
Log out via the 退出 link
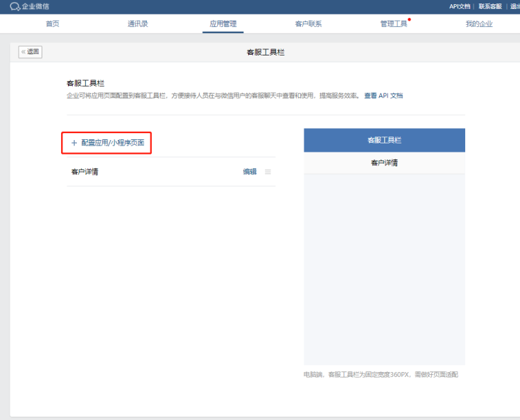click(x=514, y=6)
